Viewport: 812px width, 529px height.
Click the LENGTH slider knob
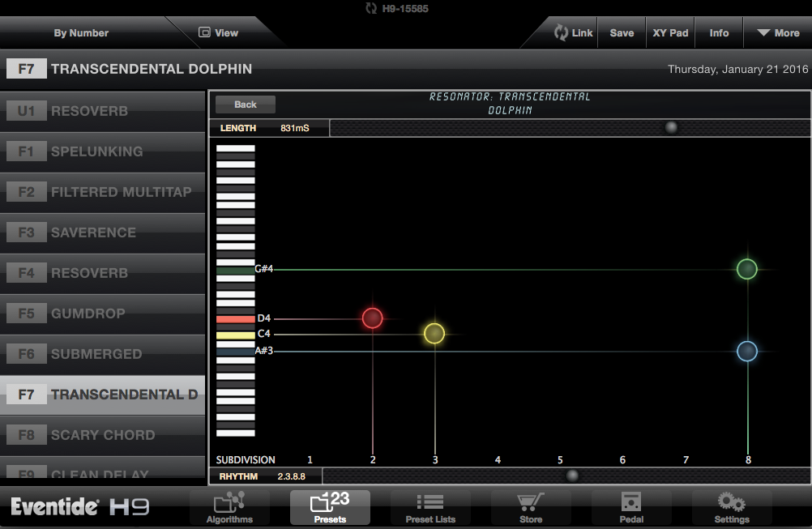[671, 128]
